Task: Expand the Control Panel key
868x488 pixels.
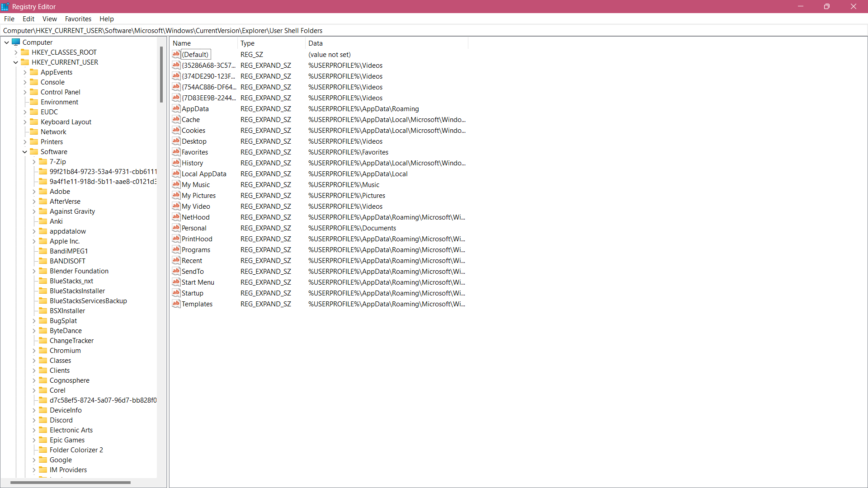Action: coord(25,92)
